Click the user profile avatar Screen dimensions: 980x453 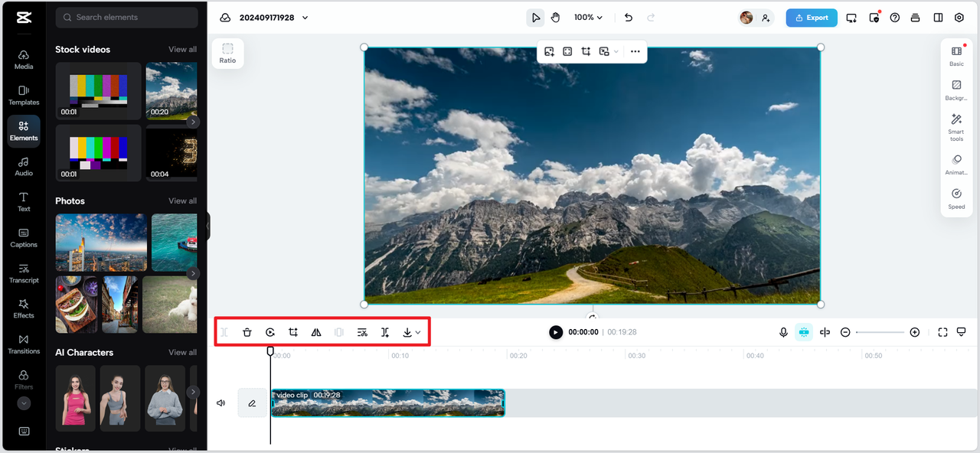coord(746,18)
